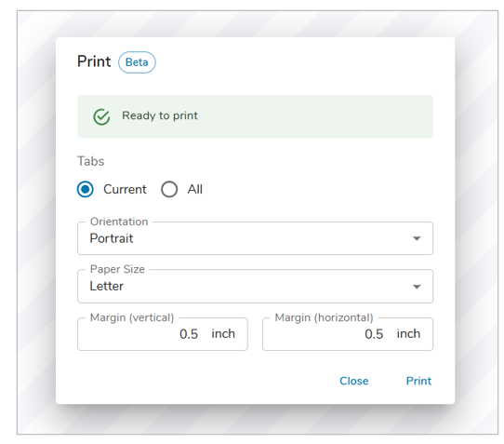Click the 0.5 value in vertical margin
Viewport: 504px width, 444px height.
click(189, 334)
